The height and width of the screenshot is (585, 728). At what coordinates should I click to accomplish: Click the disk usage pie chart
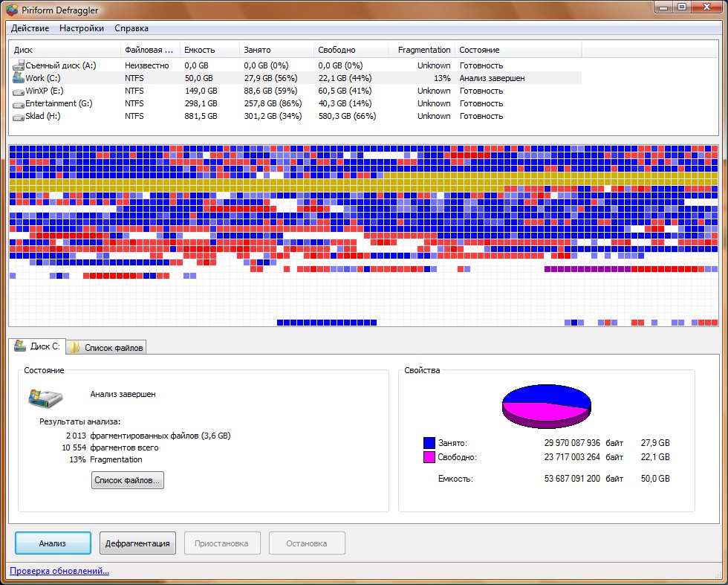pos(547,406)
